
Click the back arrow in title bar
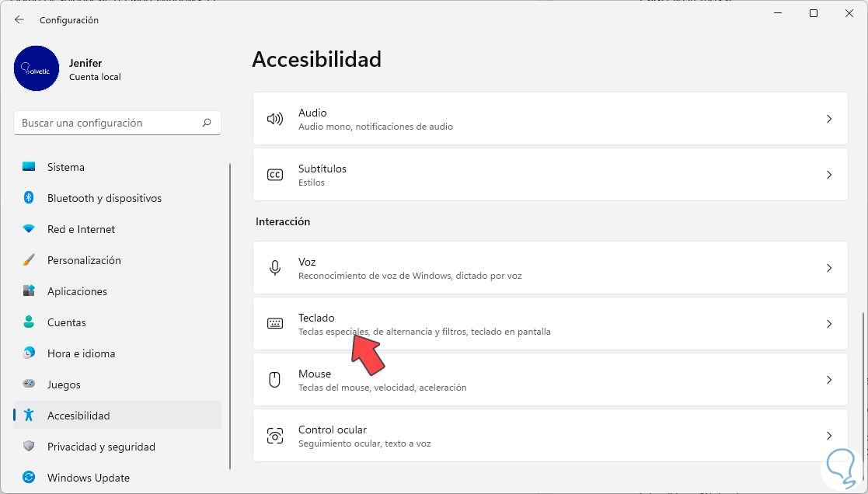coord(19,19)
